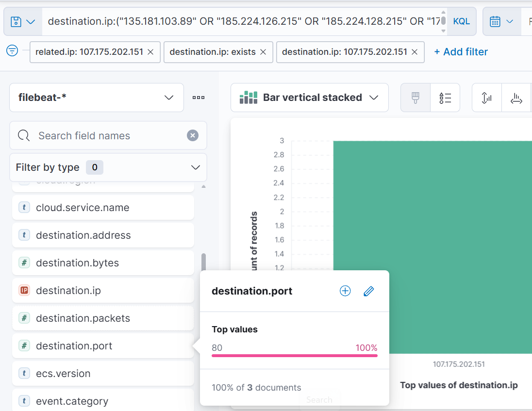The width and height of the screenshot is (532, 411).
Task: Select the destination.ip: 107.175.202.151 filter pill
Action: [x=344, y=52]
